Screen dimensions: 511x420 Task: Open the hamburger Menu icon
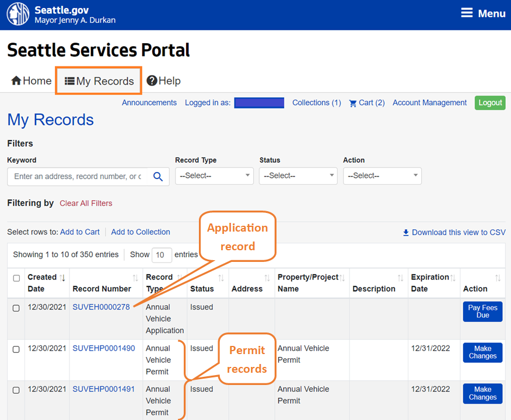467,13
